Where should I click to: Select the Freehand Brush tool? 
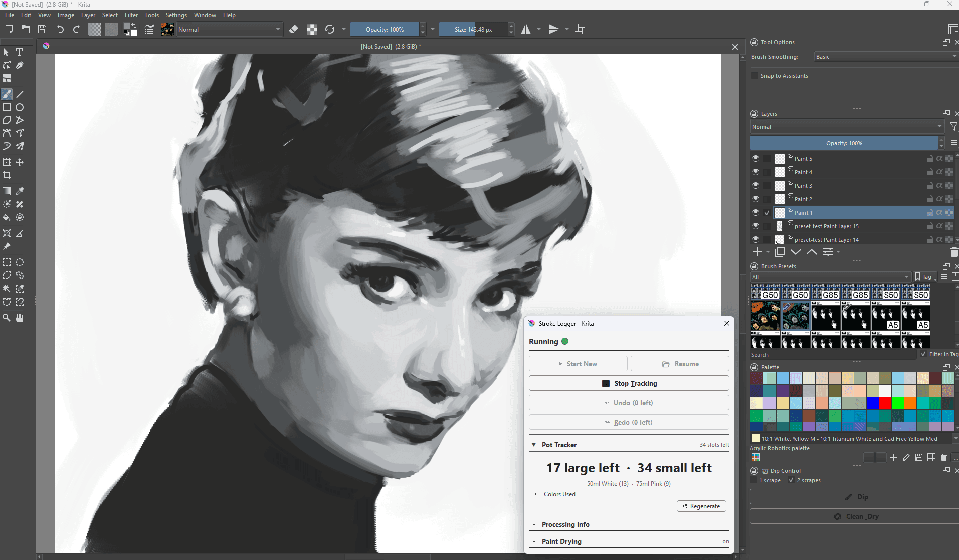click(x=7, y=94)
